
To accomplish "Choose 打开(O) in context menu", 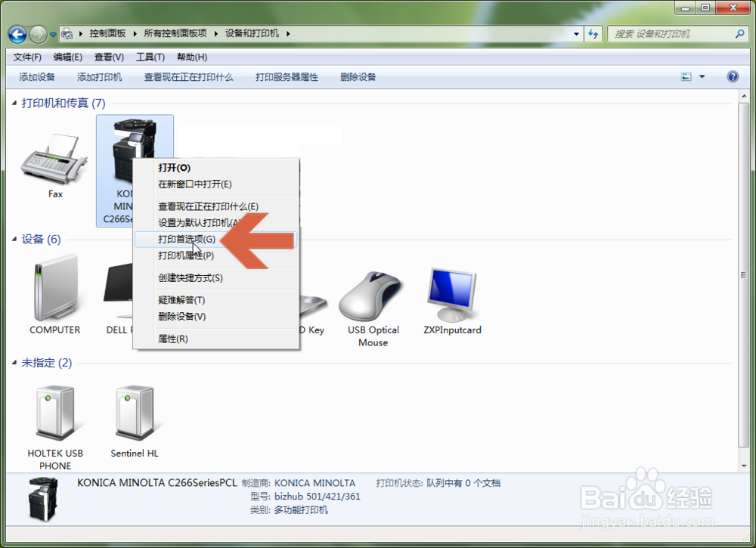I will (216, 168).
